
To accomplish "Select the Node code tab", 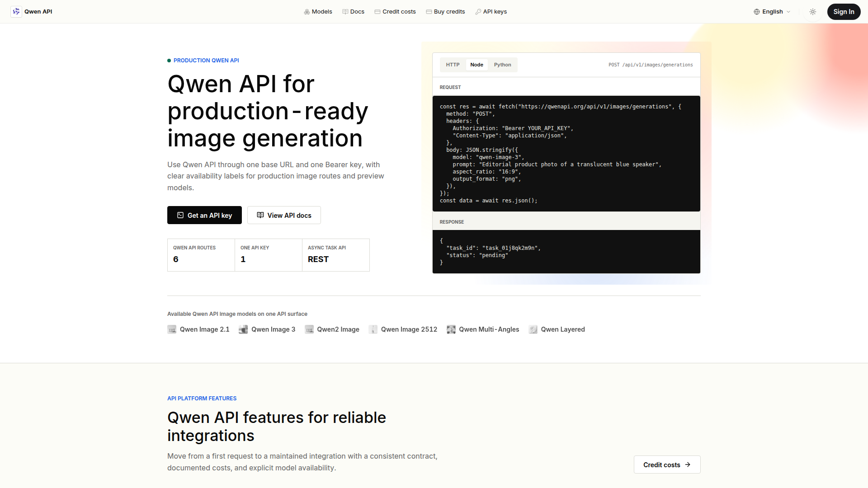I will pos(476,65).
